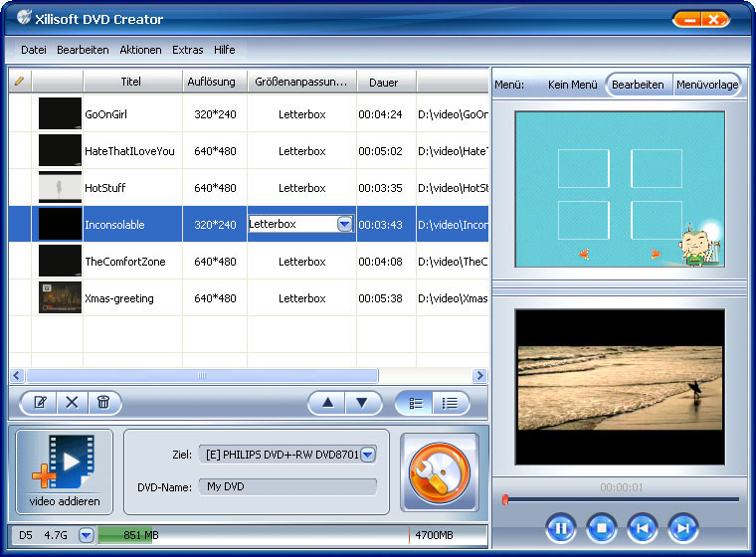The width and height of the screenshot is (756, 557).
Task: Open Letterbox dropdown for Inconsolable row
Action: coord(345,224)
